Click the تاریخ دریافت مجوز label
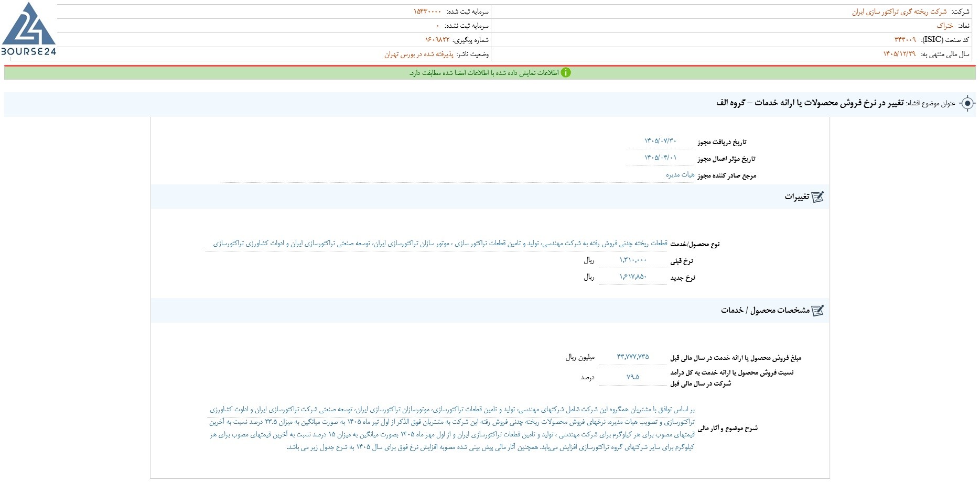This screenshot has width=980, height=483. click(722, 142)
